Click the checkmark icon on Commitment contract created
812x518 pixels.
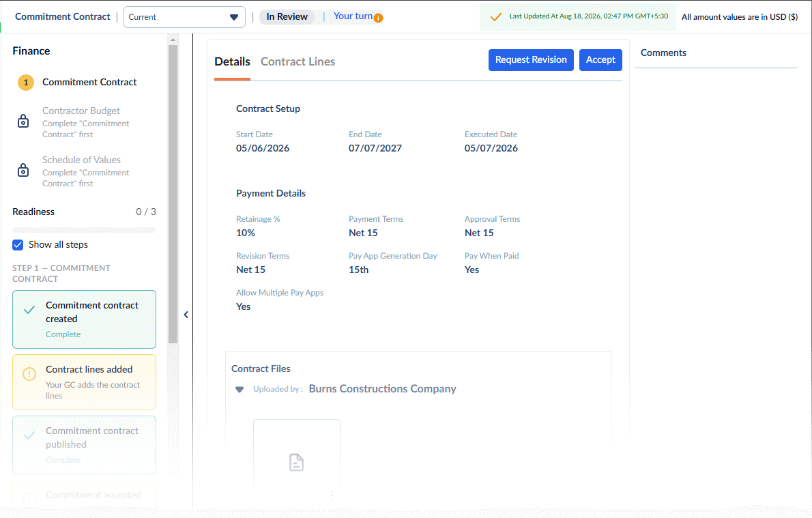point(29,311)
